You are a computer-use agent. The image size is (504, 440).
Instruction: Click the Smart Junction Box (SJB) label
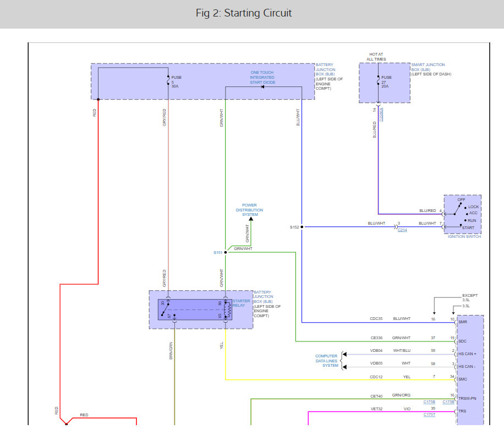[x=428, y=67]
